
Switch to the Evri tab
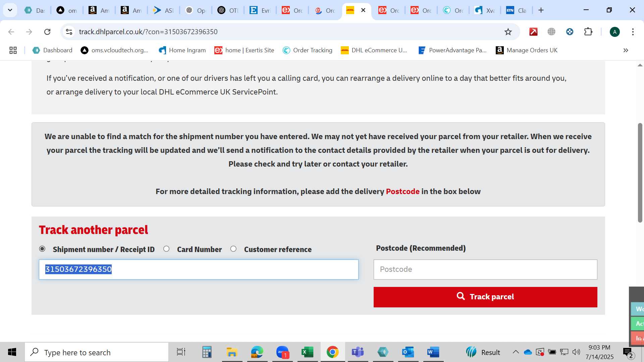point(260,10)
